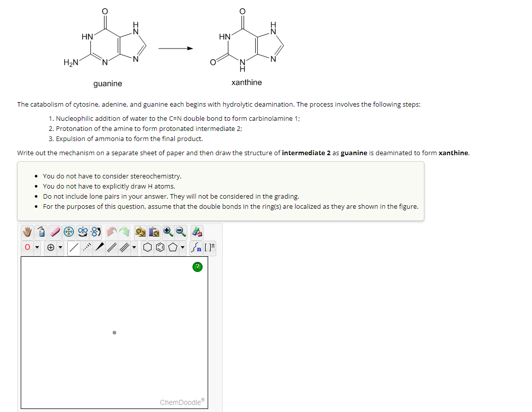Image resolution: width=532 pixels, height=412 pixels.
Task: Select the lasso selection tool
Action: [40, 232]
